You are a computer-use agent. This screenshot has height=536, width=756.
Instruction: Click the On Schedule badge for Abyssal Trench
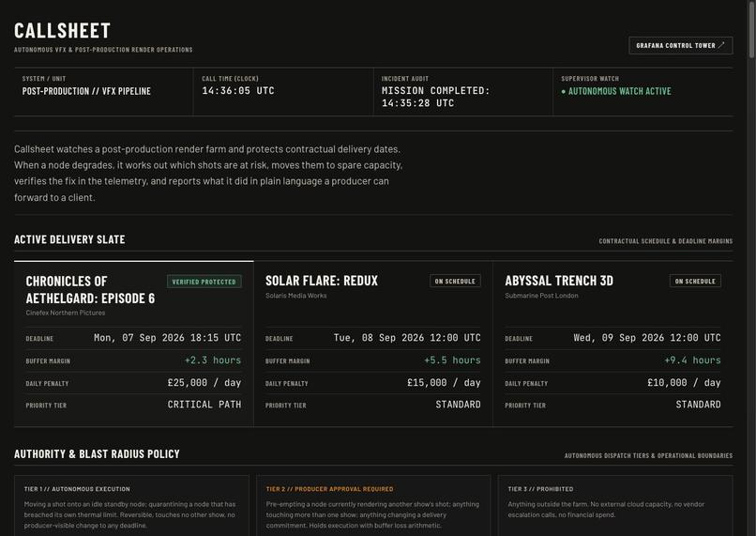click(695, 282)
